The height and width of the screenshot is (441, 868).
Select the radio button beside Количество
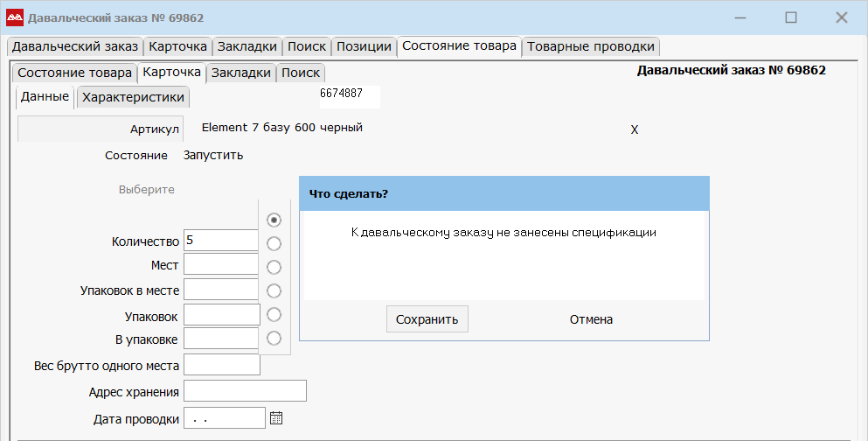pyautogui.click(x=274, y=243)
